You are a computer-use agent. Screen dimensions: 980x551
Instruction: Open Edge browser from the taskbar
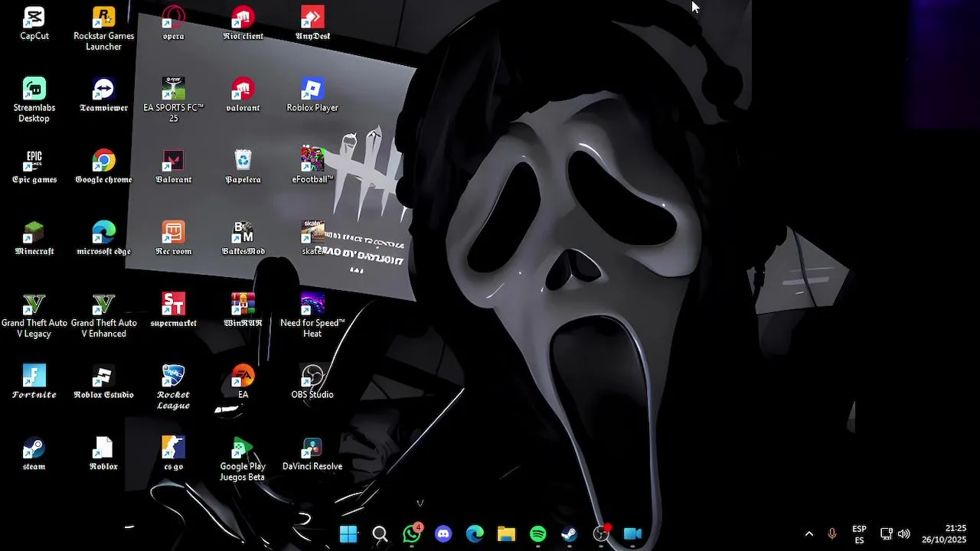(x=475, y=534)
